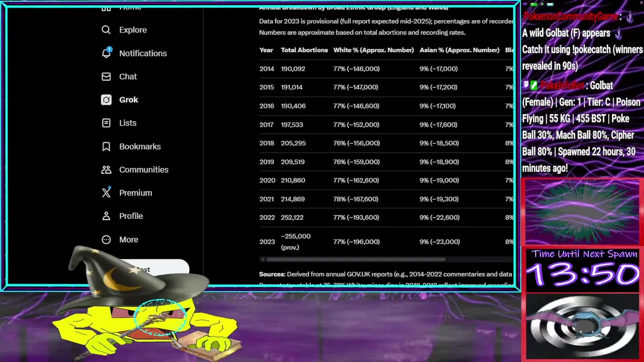Screen dimensions: 644x362
Task: Click the table's horizontal scrollbar
Action: tap(355, 259)
